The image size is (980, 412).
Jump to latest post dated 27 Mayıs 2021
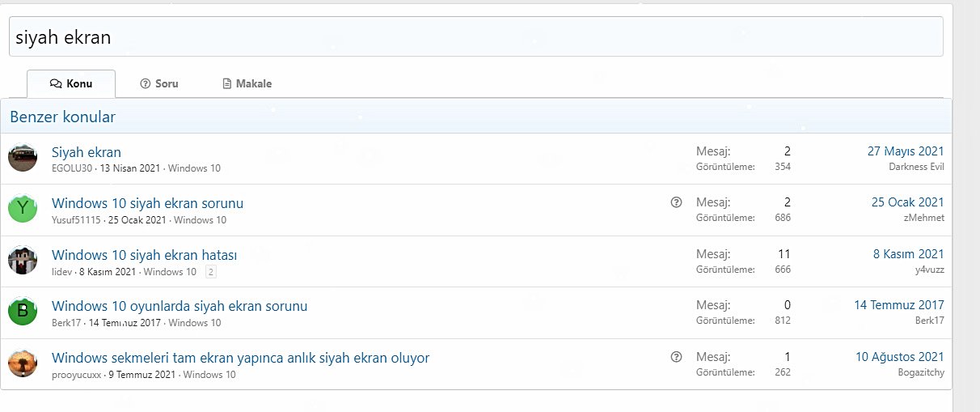pyautogui.click(x=905, y=151)
